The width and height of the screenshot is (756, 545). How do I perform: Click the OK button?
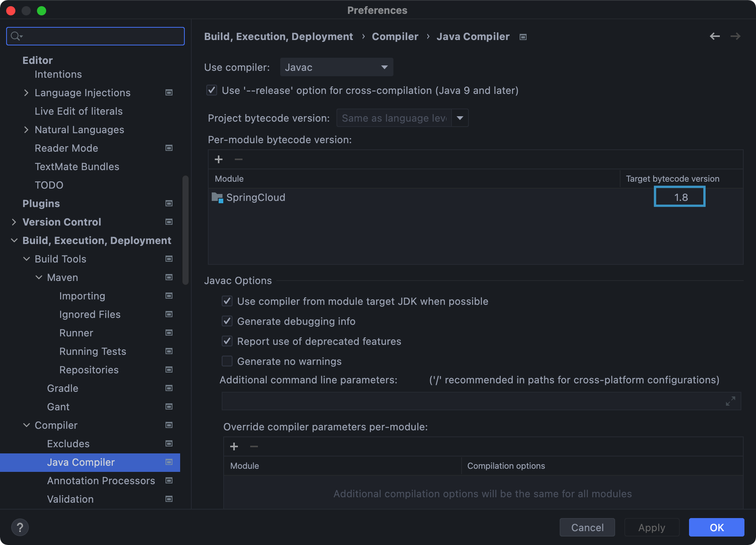click(716, 527)
